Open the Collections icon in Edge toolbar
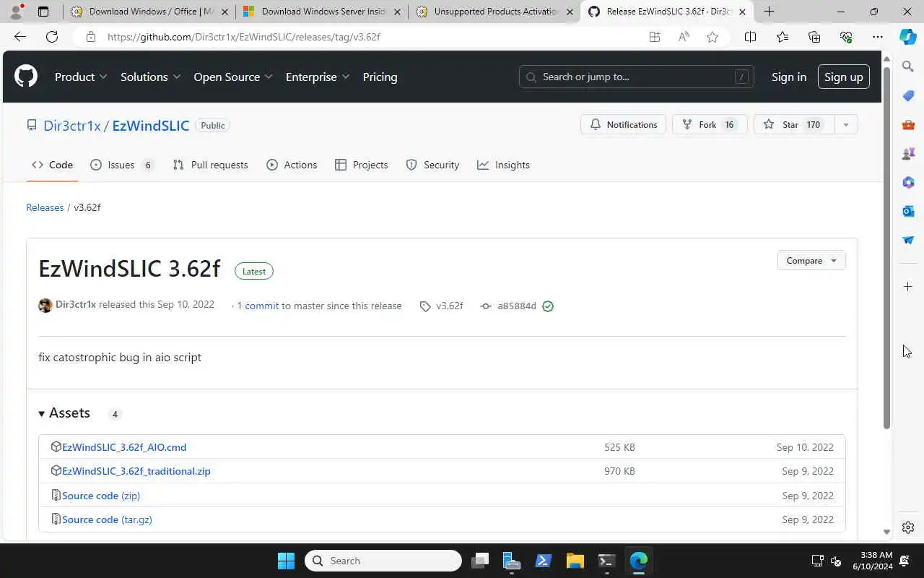Screen dimensions: 924x578 pos(814,37)
